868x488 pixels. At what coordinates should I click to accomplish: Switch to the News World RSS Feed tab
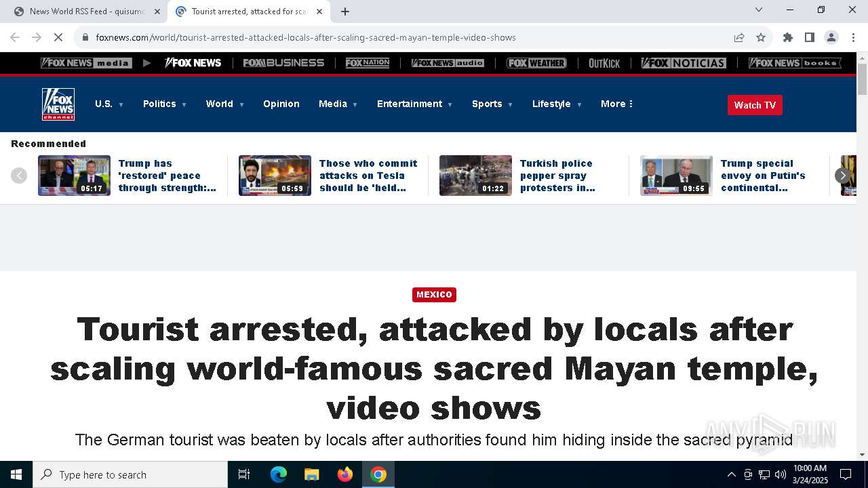pyautogui.click(x=86, y=12)
